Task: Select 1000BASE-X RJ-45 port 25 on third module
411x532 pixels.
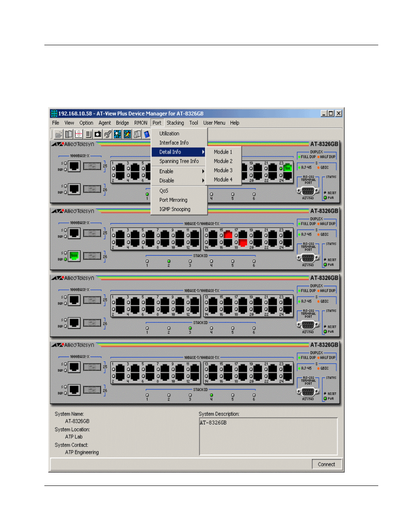Action: [74, 300]
